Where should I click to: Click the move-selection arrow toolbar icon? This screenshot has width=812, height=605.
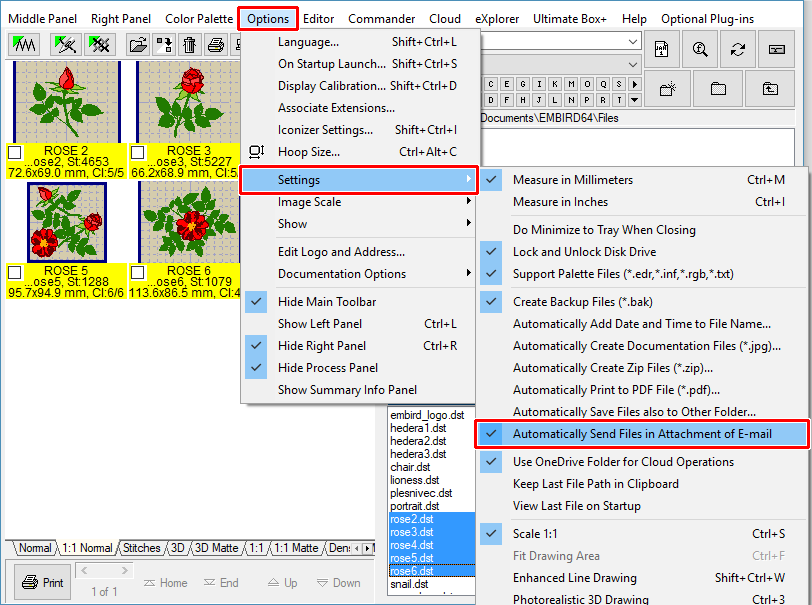tap(164, 45)
